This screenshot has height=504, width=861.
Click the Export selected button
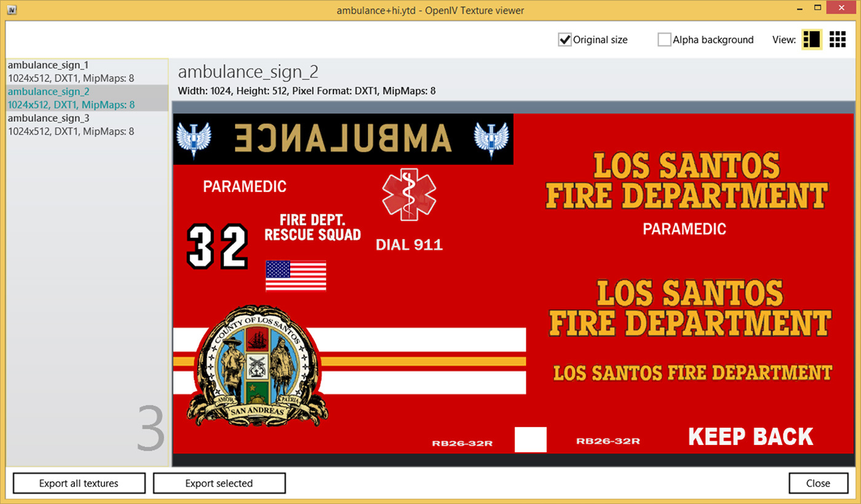[219, 483]
